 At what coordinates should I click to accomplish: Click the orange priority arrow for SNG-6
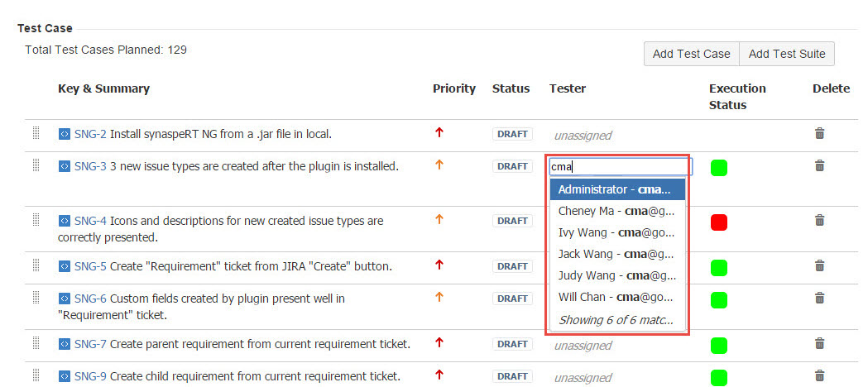(439, 297)
